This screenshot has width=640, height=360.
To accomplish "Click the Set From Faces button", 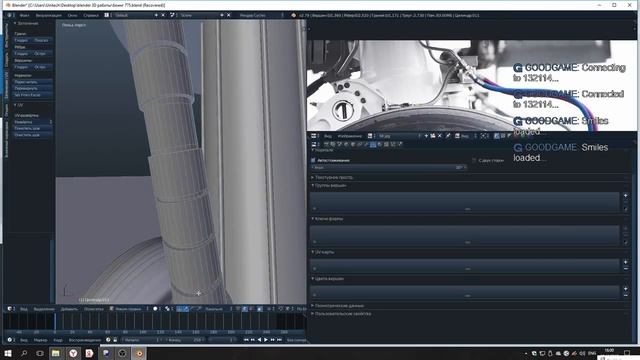I will 33,95.
